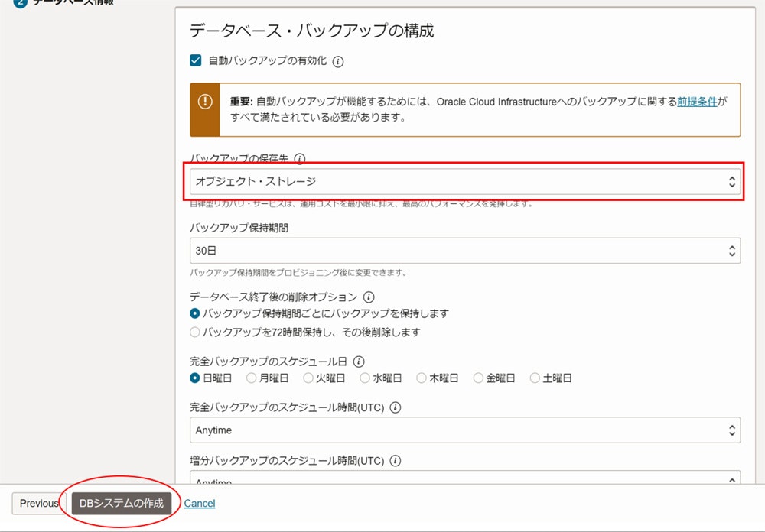Open the オブジェクト・ストレージ backup destination dropdown
The height and width of the screenshot is (532, 765).
tap(465, 181)
